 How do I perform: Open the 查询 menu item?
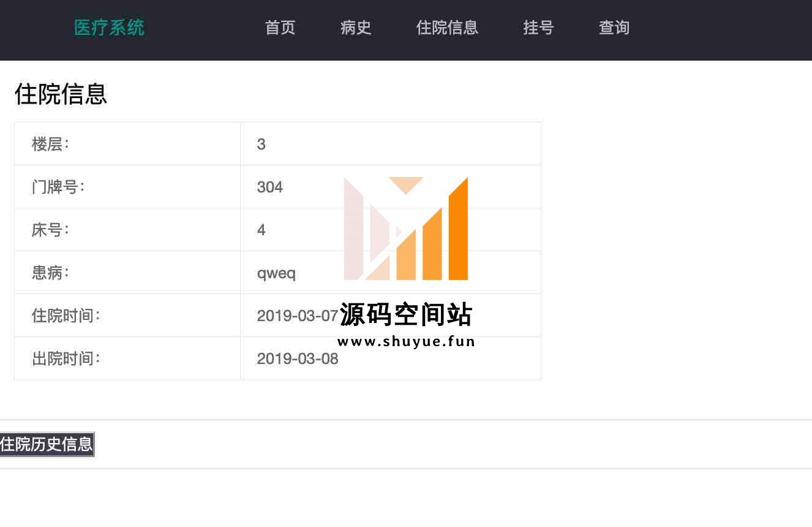click(614, 28)
